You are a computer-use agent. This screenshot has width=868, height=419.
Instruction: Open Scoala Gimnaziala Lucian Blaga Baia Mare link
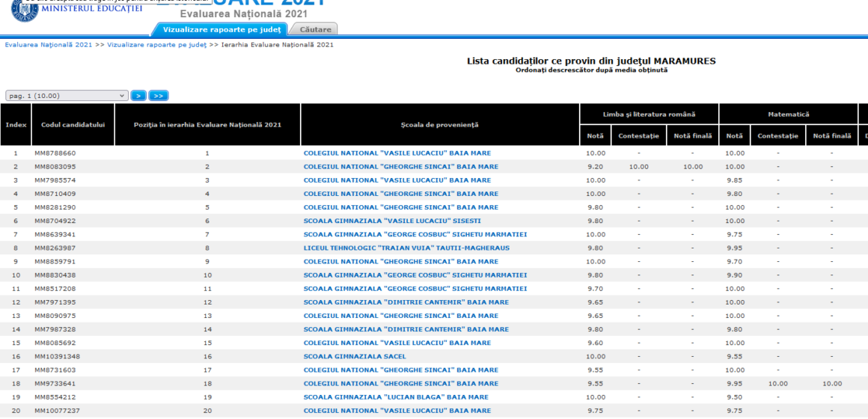(x=396, y=397)
